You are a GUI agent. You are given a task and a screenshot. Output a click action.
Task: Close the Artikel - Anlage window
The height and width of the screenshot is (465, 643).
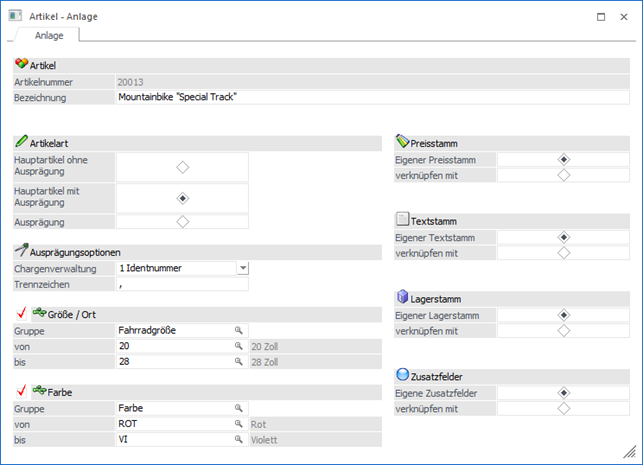626,17
